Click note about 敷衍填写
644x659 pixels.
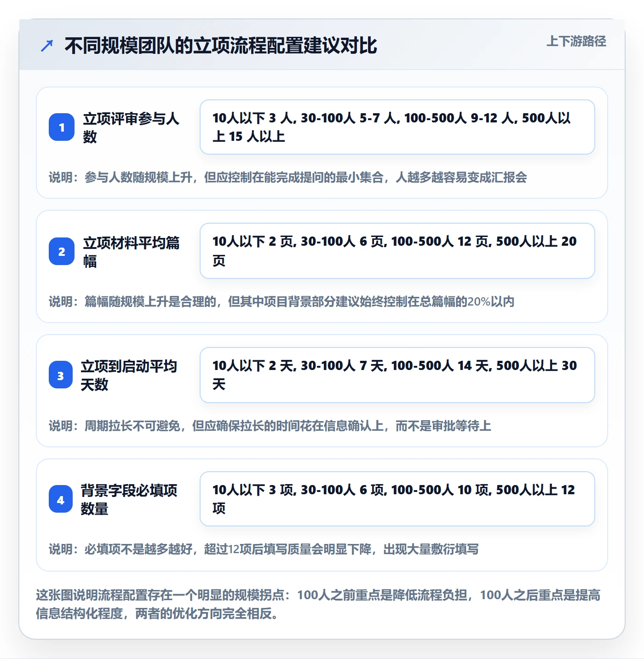pyautogui.click(x=264, y=549)
